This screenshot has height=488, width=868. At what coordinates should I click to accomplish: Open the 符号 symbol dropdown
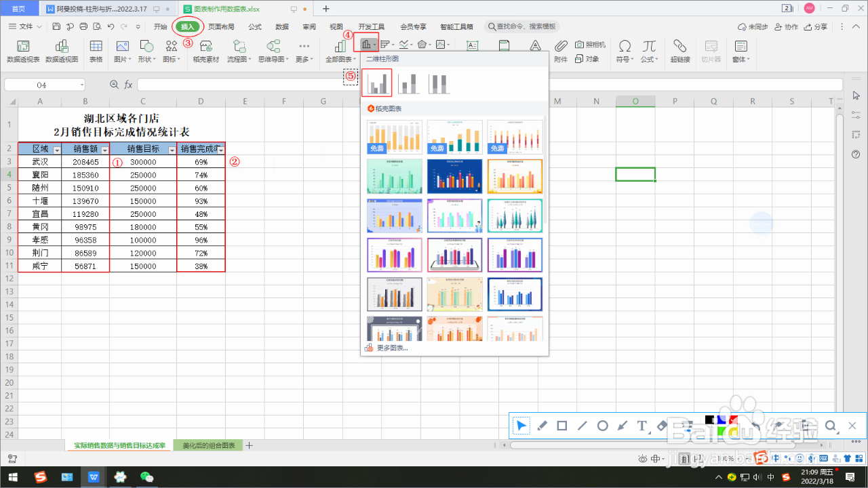pyautogui.click(x=625, y=59)
